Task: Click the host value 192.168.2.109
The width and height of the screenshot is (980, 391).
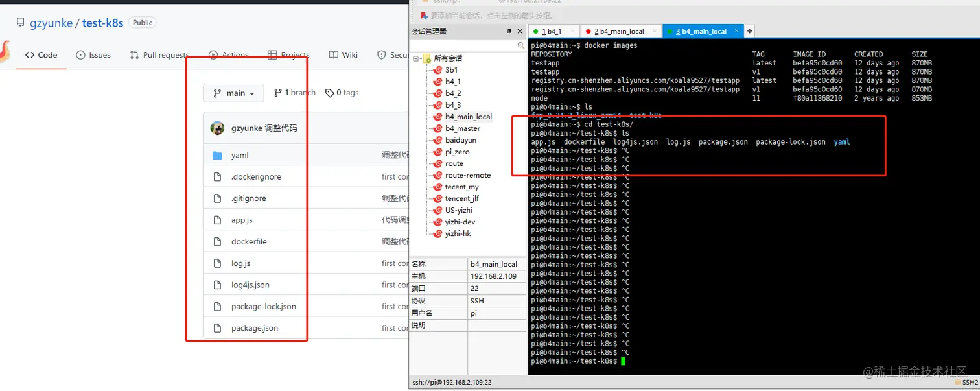Action: coord(493,276)
